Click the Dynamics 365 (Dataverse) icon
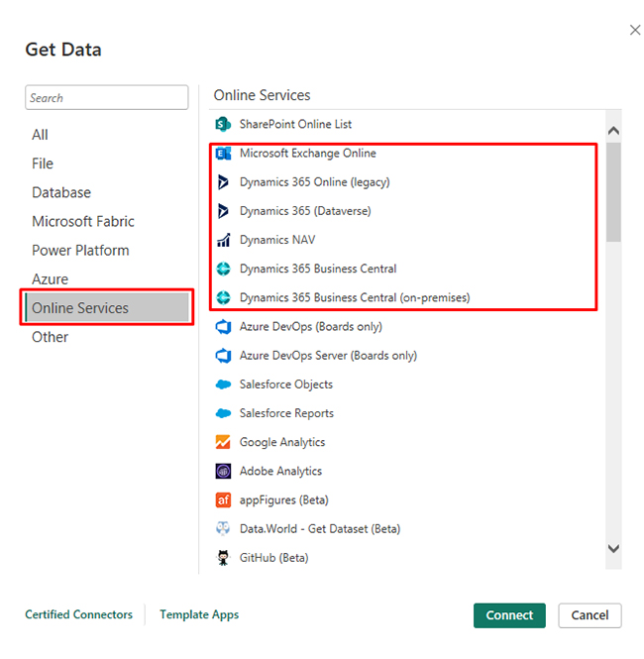The width and height of the screenshot is (644, 659). click(223, 211)
